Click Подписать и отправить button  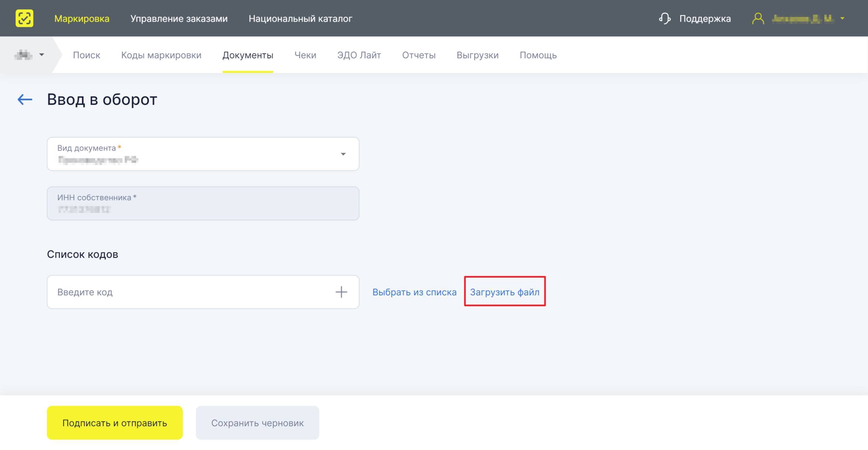(x=115, y=423)
